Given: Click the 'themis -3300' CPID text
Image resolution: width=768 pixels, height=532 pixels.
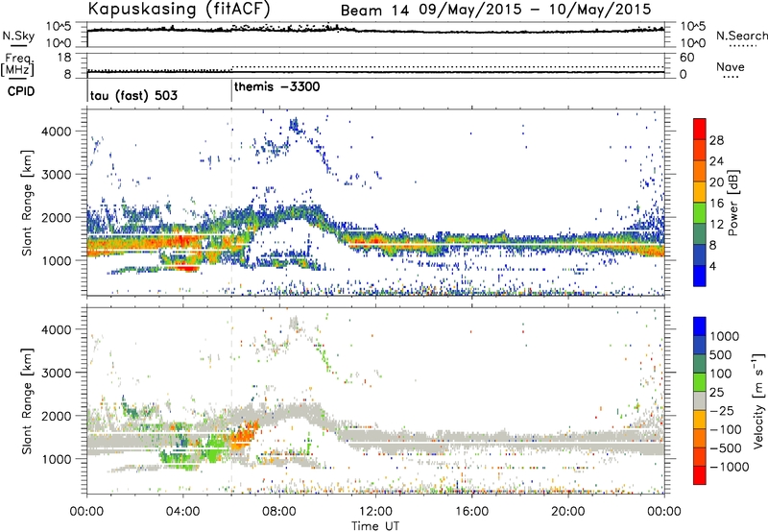Looking at the screenshot, I should point(277,86).
